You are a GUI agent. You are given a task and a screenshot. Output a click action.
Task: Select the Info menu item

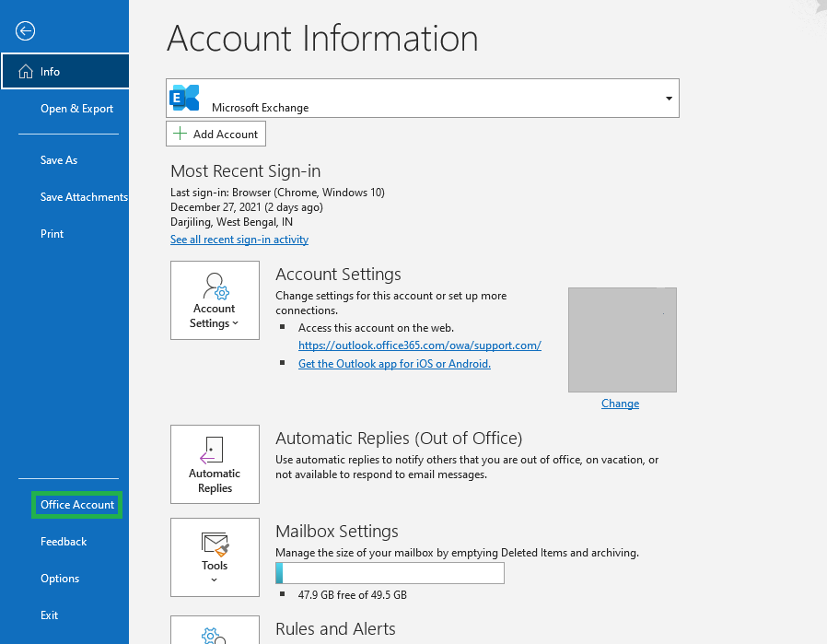point(64,71)
